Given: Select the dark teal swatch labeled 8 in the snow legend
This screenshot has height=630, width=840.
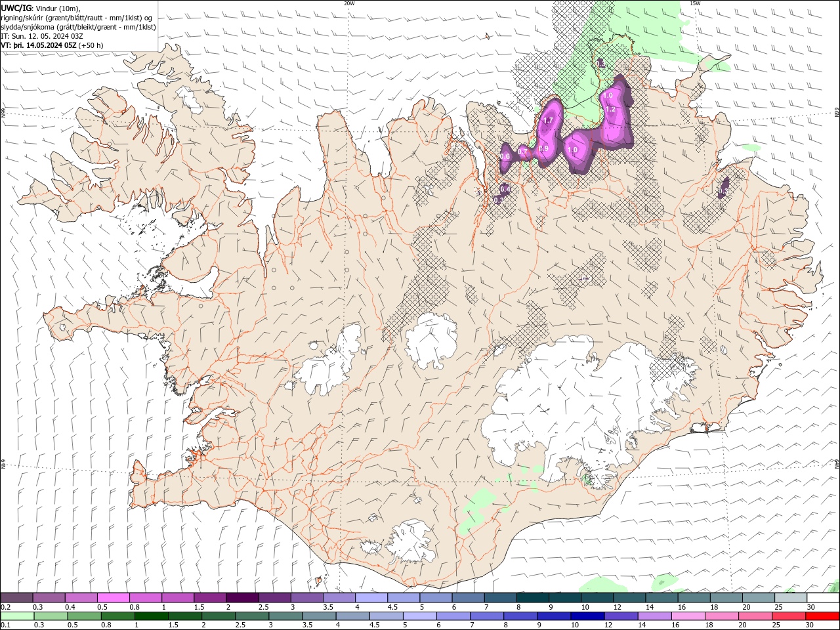Looking at the screenshot, I should [x=532, y=598].
